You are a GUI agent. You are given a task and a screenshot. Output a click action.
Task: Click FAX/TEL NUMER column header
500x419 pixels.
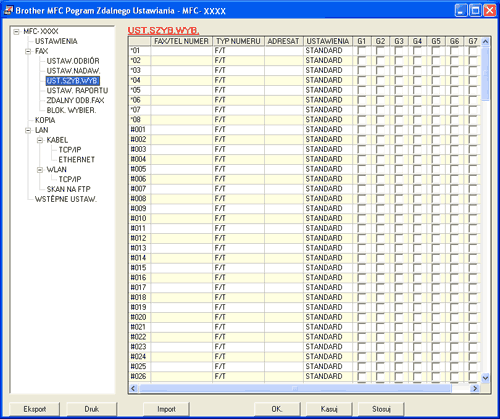[x=181, y=41]
